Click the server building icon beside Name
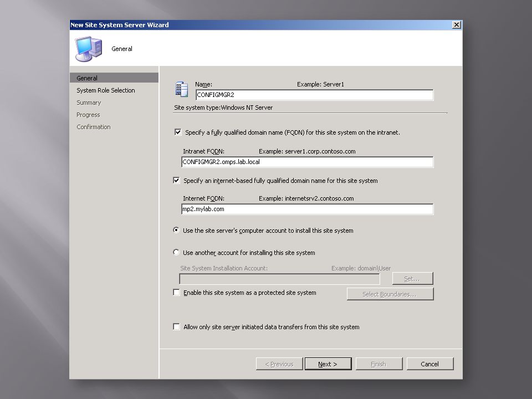 coord(182,89)
